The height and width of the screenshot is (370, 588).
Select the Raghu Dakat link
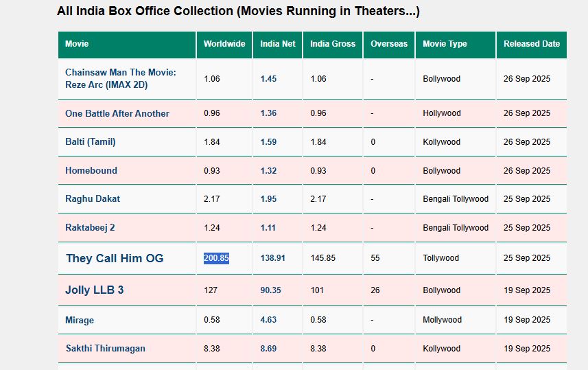click(x=93, y=198)
